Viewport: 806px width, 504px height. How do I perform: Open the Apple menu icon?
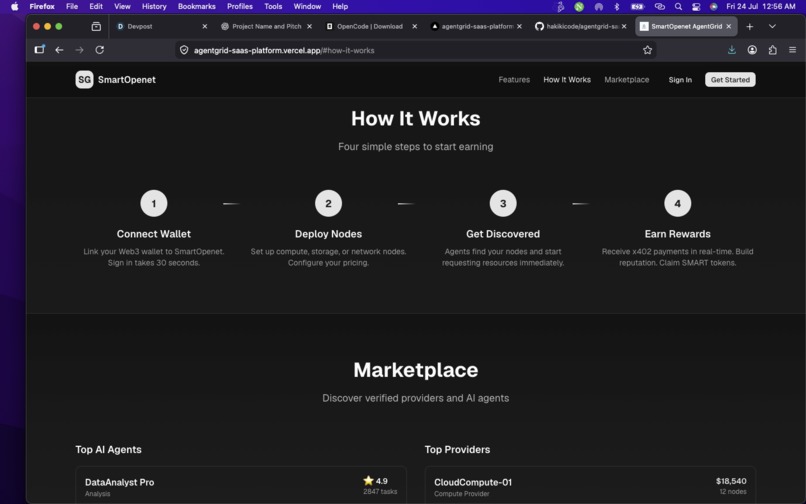(x=14, y=7)
